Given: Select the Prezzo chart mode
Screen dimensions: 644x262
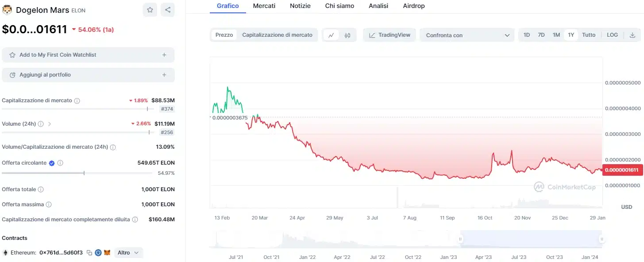Looking at the screenshot, I should tap(224, 35).
